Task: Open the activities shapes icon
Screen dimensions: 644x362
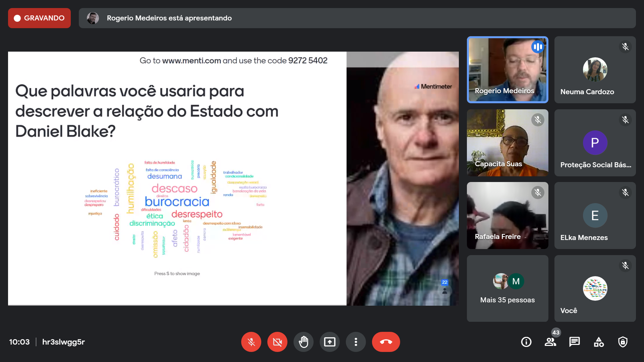Action: click(599, 342)
